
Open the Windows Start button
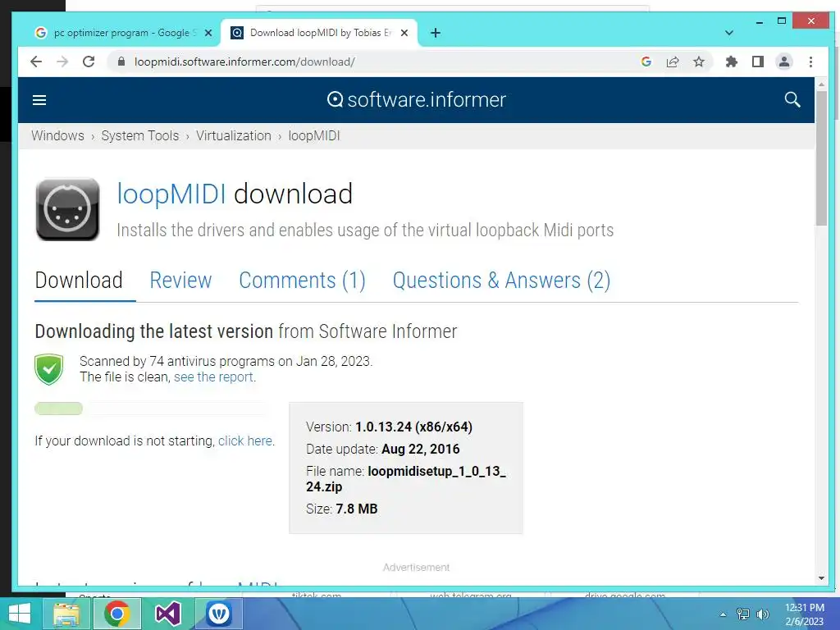point(20,614)
